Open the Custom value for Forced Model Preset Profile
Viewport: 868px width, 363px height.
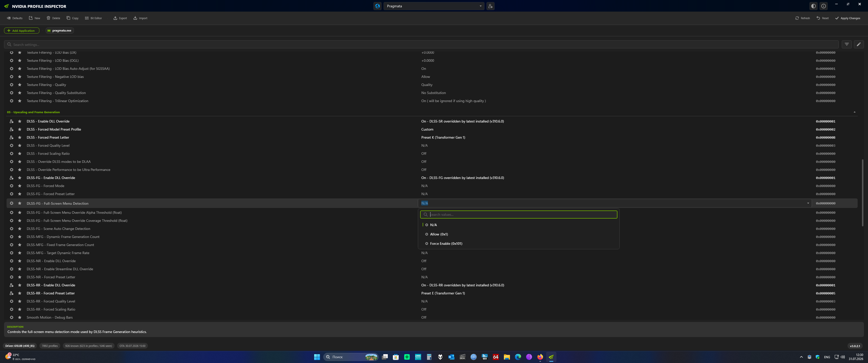pyautogui.click(x=427, y=129)
